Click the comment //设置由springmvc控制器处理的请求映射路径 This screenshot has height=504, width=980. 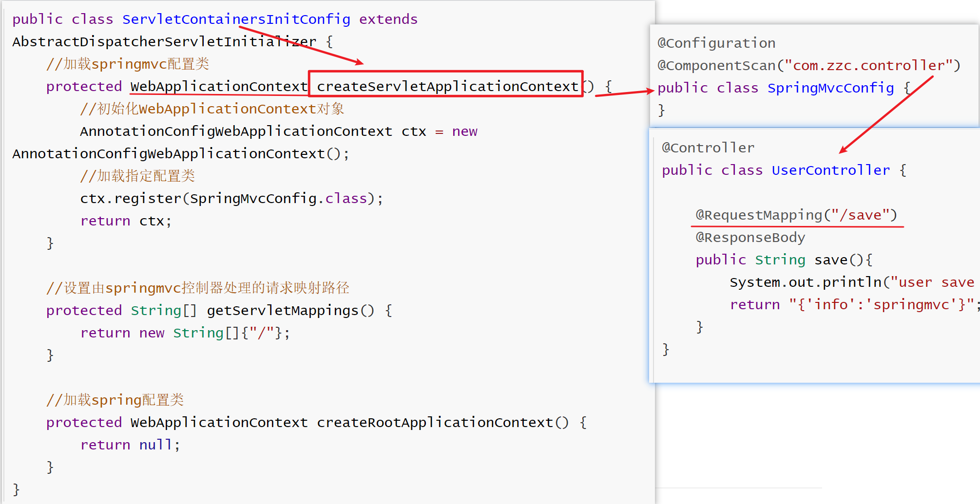[198, 288]
